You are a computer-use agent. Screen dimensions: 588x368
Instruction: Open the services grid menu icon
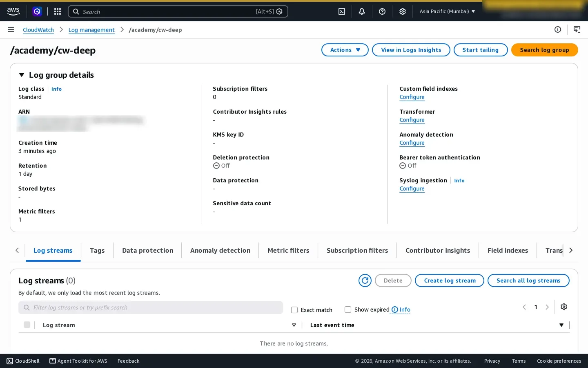pos(58,11)
